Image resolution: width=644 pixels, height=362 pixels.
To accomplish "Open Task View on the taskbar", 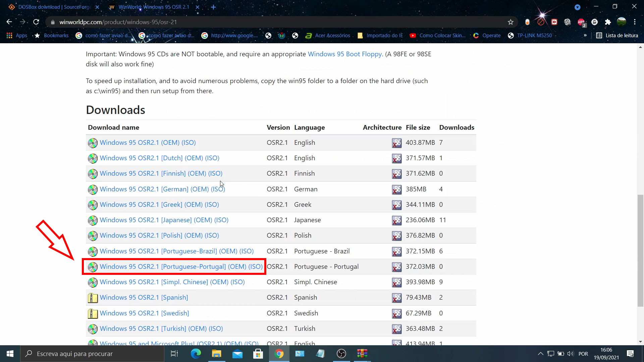I will (174, 354).
